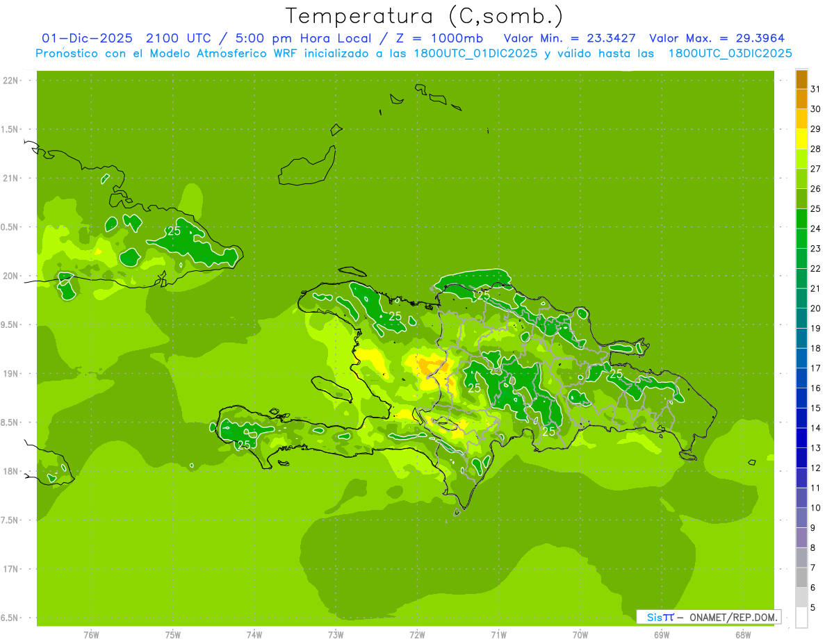Click the '21N' latitude label
This screenshot has height=644, width=834.
tap(11, 178)
